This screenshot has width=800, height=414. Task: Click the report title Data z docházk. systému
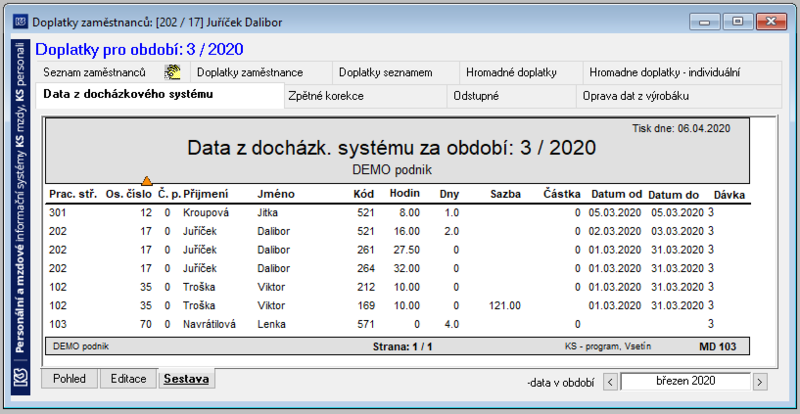pos(391,148)
